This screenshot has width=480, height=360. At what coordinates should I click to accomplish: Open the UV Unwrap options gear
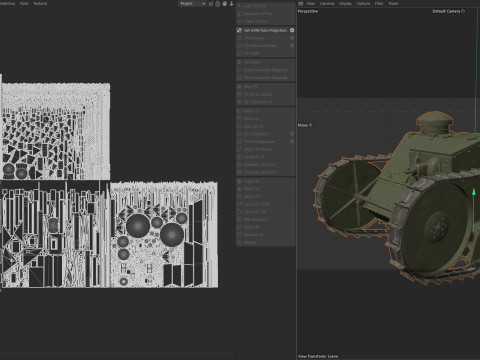click(292, 38)
